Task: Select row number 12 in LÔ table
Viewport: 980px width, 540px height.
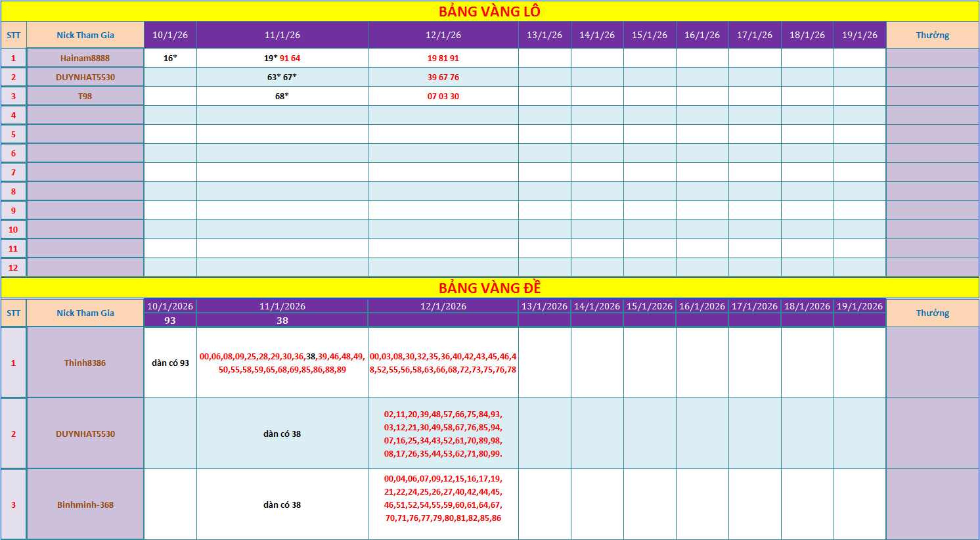Action: (x=13, y=267)
